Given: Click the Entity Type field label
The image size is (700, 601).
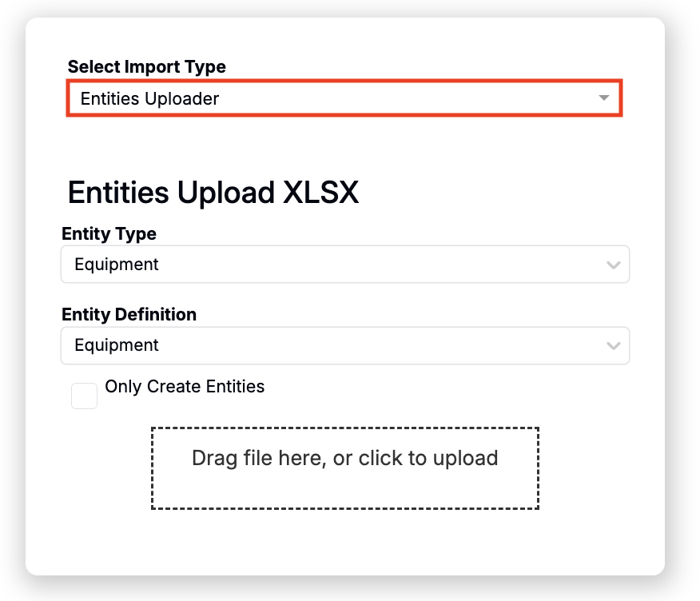Looking at the screenshot, I should 109,234.
